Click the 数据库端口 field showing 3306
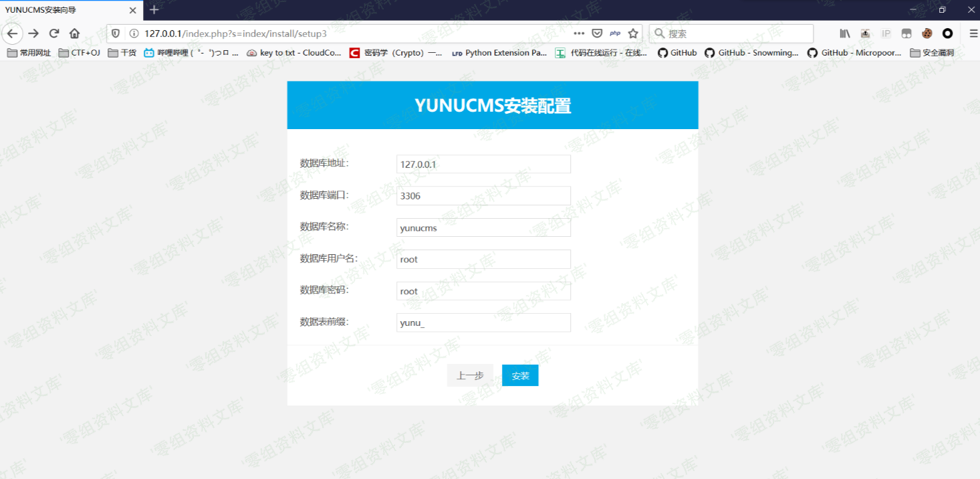This screenshot has height=479, width=980. tap(483, 196)
